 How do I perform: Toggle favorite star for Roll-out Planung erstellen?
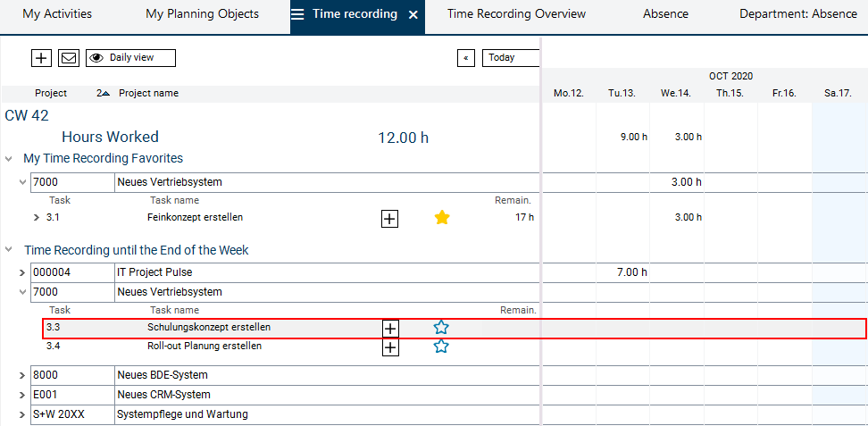tap(441, 347)
